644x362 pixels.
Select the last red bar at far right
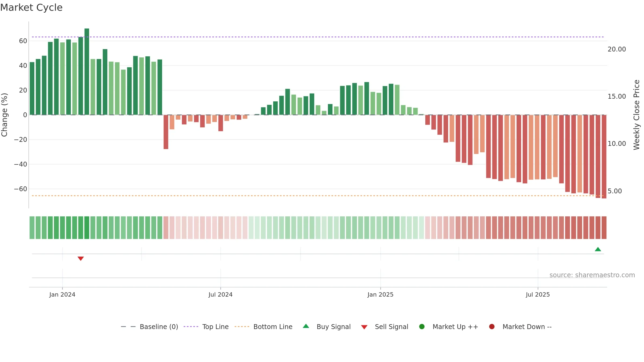pos(604,157)
